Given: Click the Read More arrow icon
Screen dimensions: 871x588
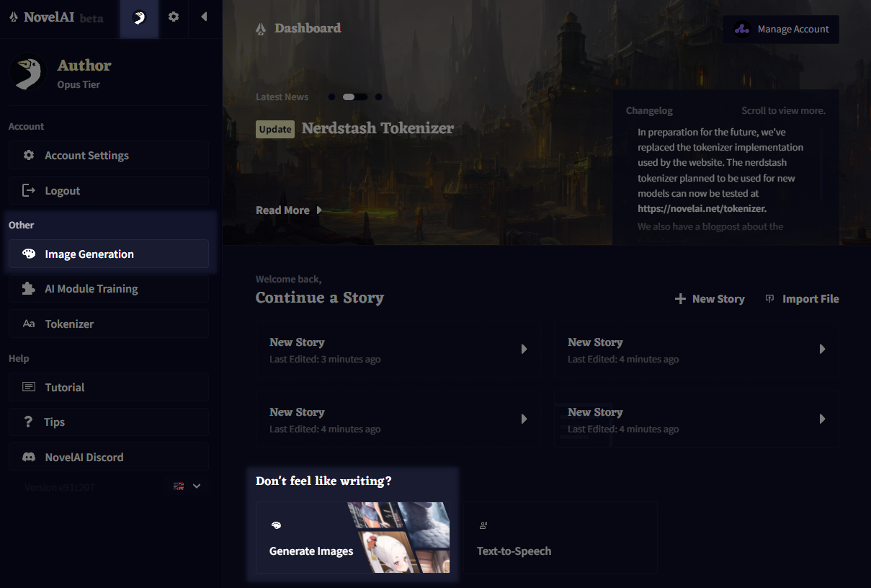Looking at the screenshot, I should pos(319,210).
